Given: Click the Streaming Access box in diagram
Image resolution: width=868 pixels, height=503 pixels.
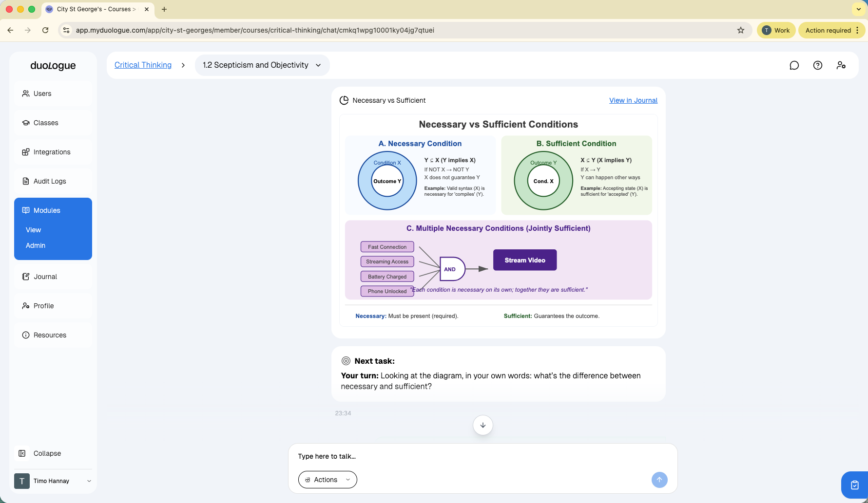Looking at the screenshot, I should (387, 261).
